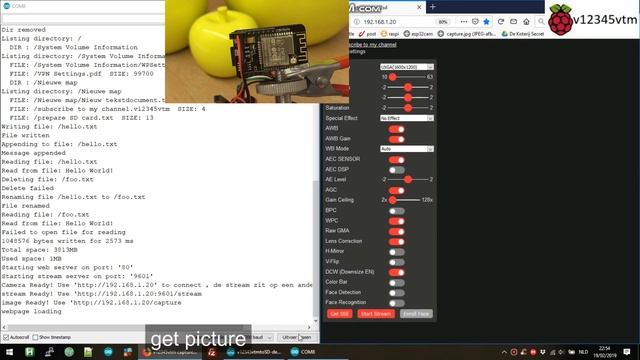Toggle the Autoscroll checkbox in serial monitor
Screen dimensions: 640x360
[6, 337]
